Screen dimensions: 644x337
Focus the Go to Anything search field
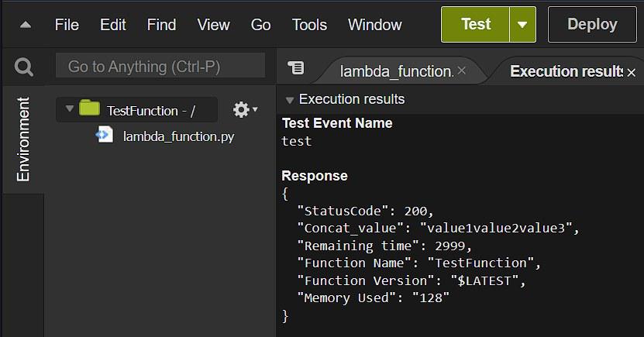(x=160, y=67)
